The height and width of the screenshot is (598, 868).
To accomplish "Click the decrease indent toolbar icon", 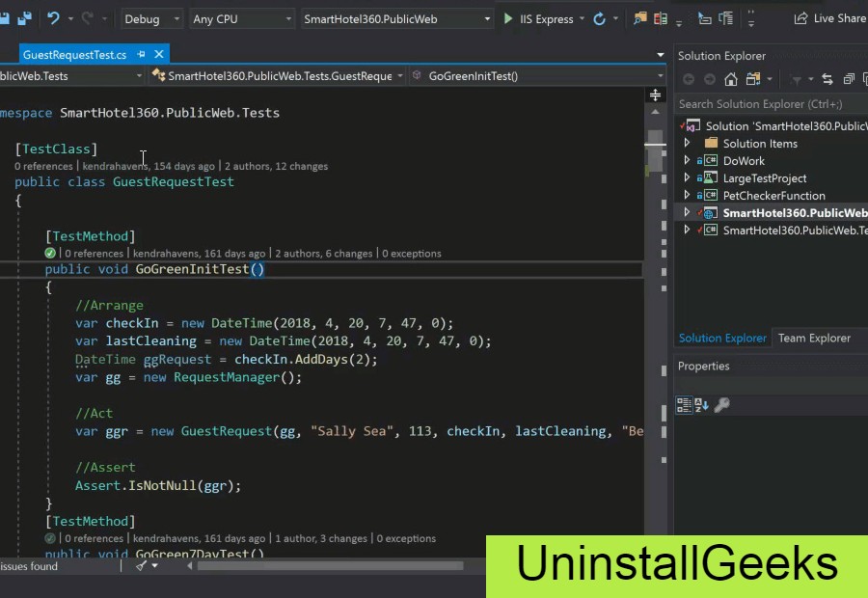I will (704, 19).
